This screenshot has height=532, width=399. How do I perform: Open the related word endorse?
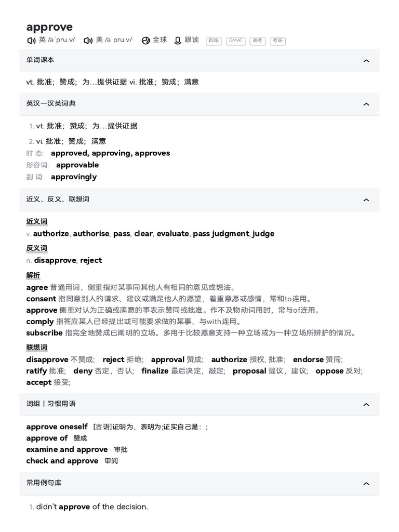pos(308,360)
